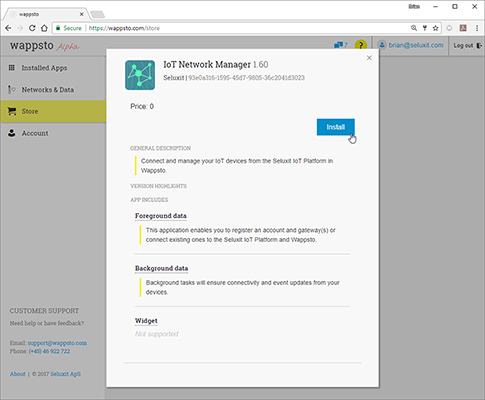Click the support phone number link
Viewport: 485px width, 400px height.
click(x=49, y=351)
